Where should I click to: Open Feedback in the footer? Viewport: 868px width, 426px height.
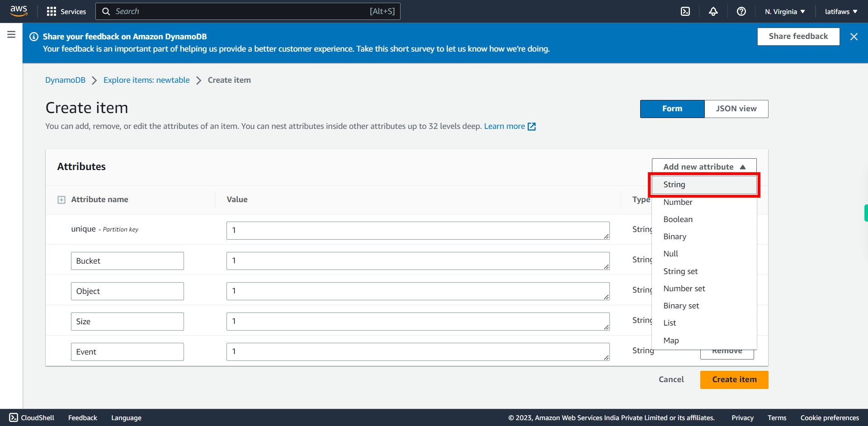click(83, 418)
